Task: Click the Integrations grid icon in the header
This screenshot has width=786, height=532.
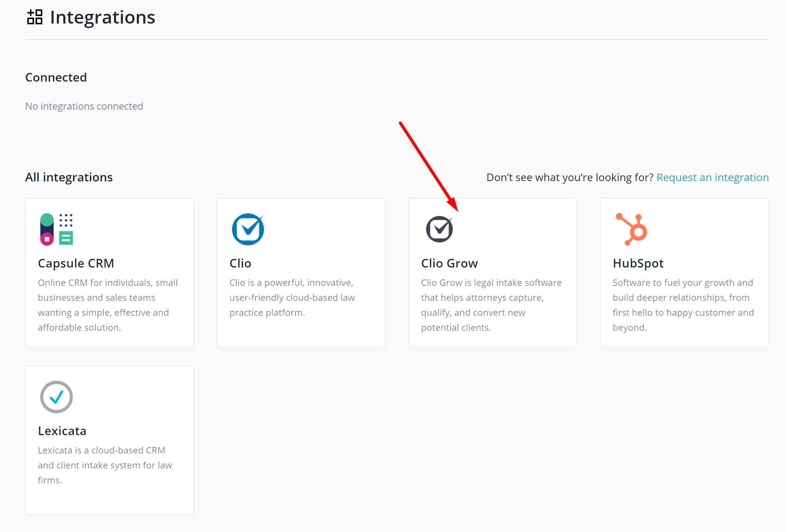Action: coord(35,17)
